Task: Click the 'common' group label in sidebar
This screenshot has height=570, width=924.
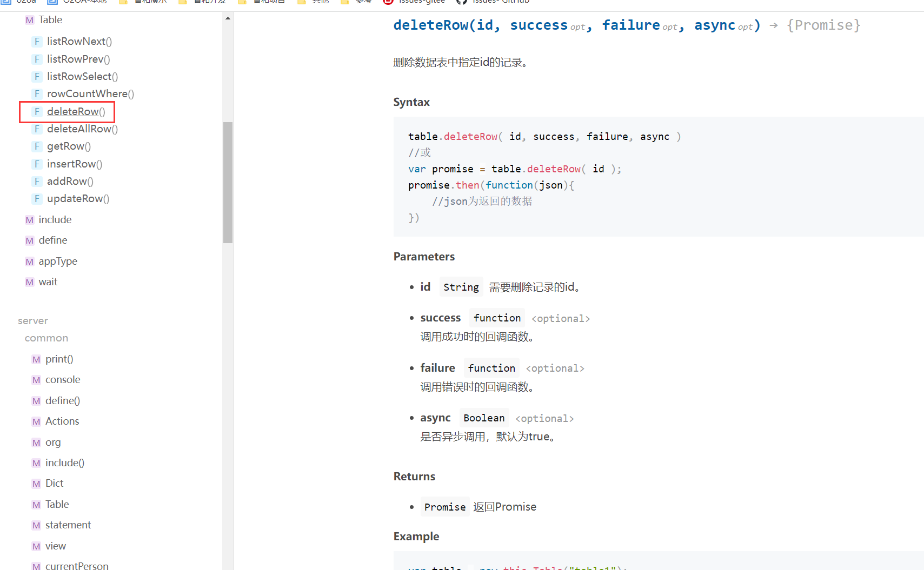Action: [x=46, y=338]
